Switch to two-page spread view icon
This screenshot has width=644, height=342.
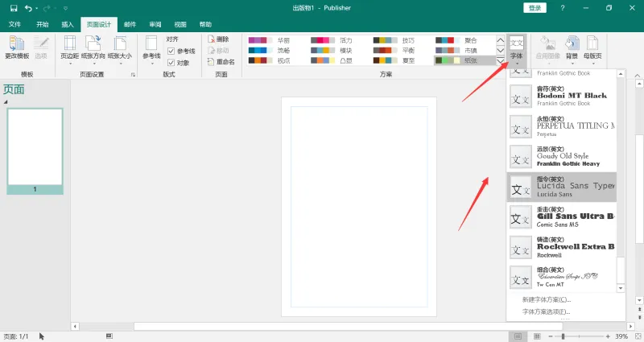pos(536,336)
